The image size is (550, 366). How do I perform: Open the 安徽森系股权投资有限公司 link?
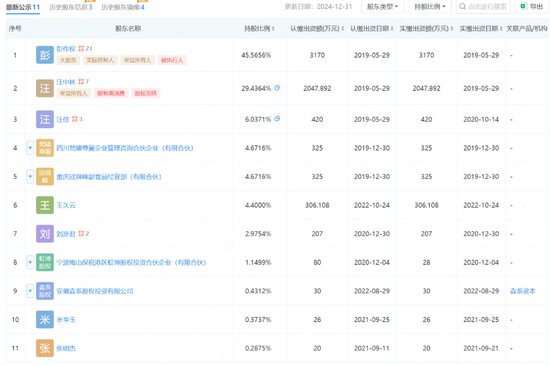coord(95,291)
